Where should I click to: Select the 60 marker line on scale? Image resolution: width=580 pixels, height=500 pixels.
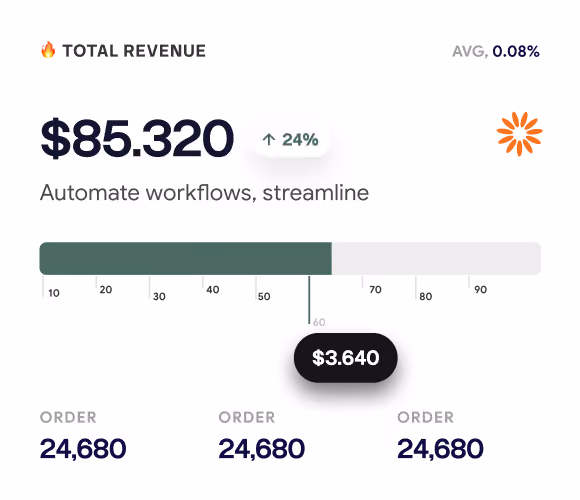point(309,300)
